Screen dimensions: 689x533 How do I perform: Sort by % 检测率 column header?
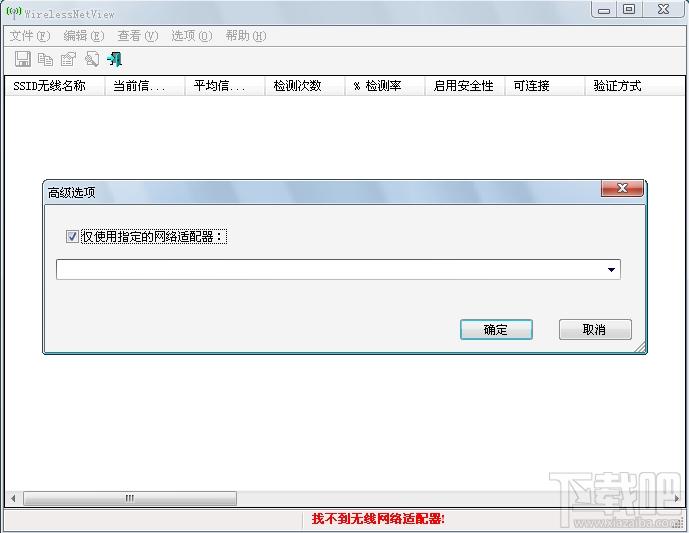(x=385, y=86)
